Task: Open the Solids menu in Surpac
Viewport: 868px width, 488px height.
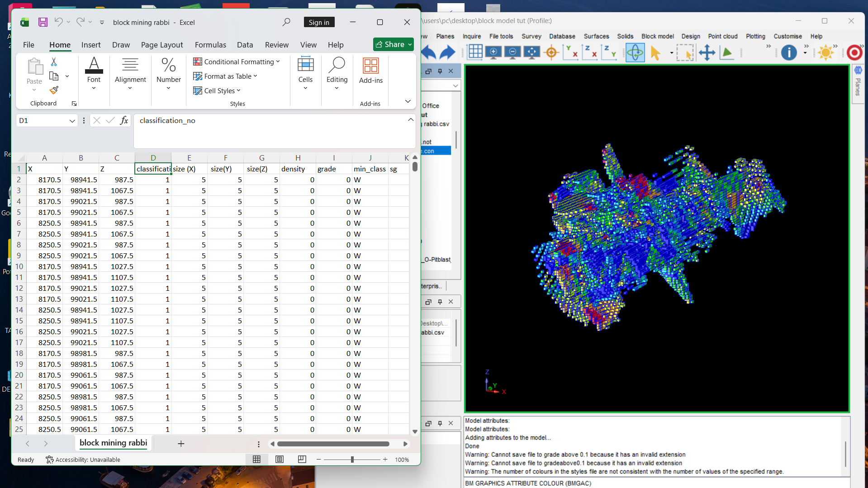Action: [x=625, y=36]
